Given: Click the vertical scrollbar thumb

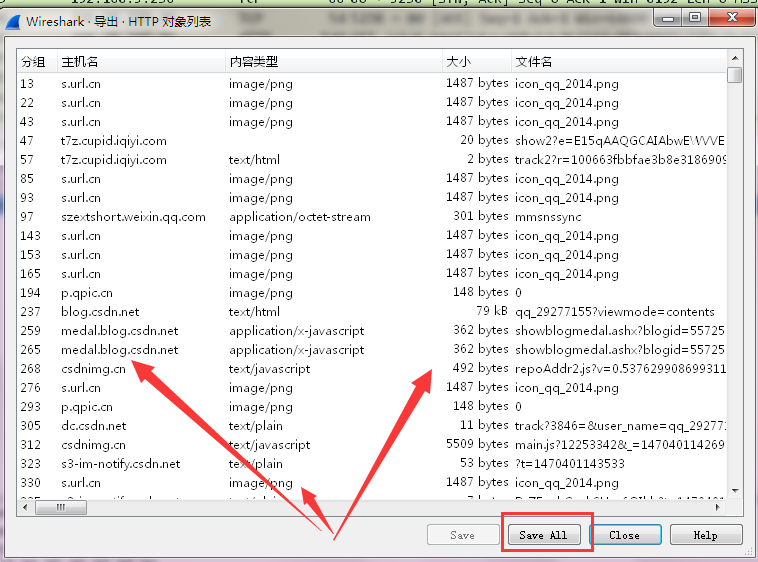Looking at the screenshot, I should [x=735, y=75].
